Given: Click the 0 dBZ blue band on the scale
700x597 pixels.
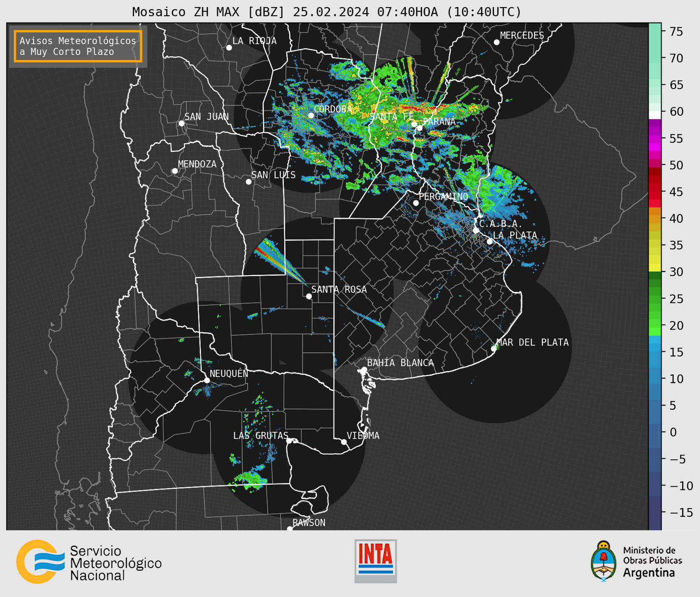Looking at the screenshot, I should tap(655, 432).
